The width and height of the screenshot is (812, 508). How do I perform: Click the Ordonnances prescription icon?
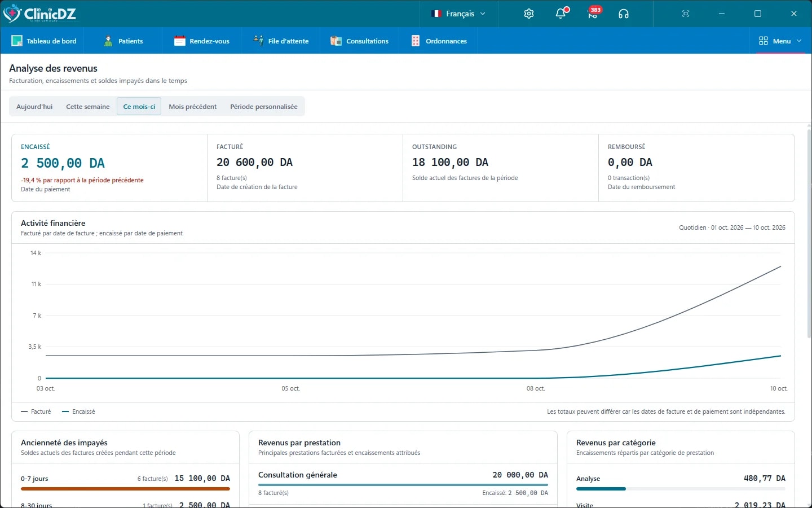tap(416, 41)
